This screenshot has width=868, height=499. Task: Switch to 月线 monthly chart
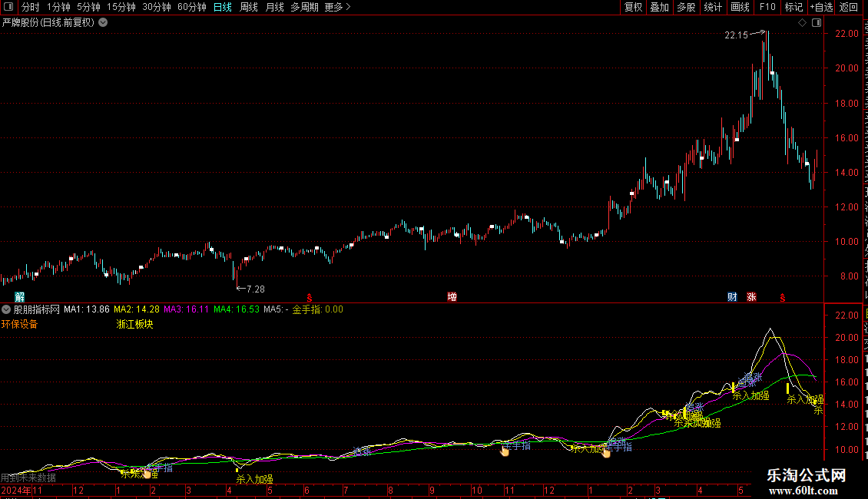274,7
